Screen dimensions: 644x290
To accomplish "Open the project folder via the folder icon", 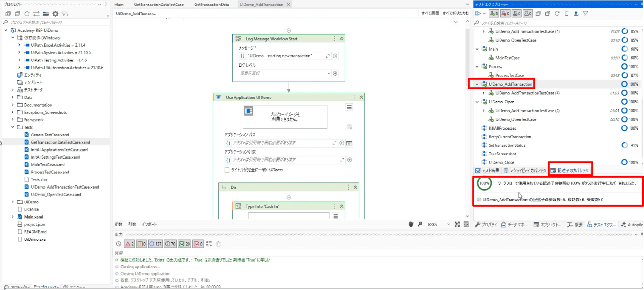I will click(x=46, y=14).
